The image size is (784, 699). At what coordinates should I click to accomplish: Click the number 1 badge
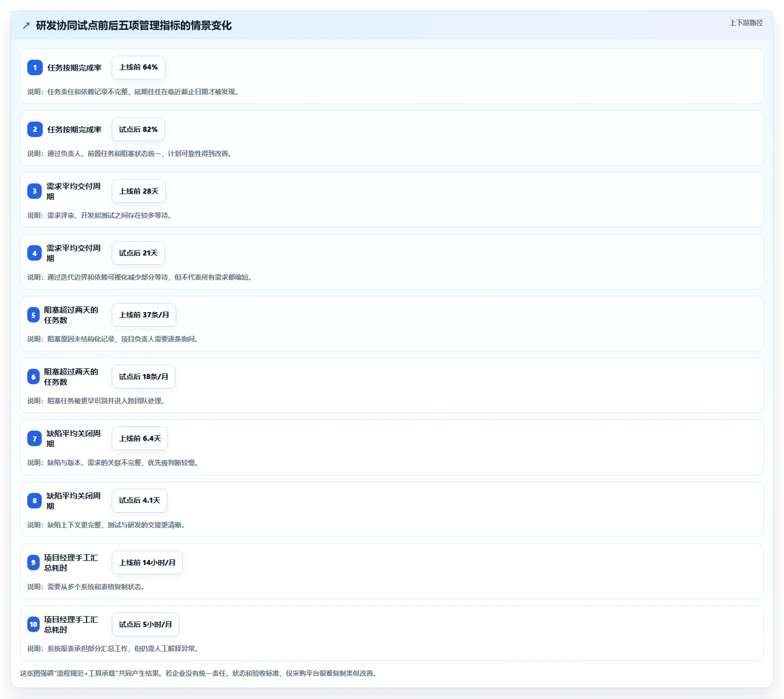pyautogui.click(x=35, y=67)
